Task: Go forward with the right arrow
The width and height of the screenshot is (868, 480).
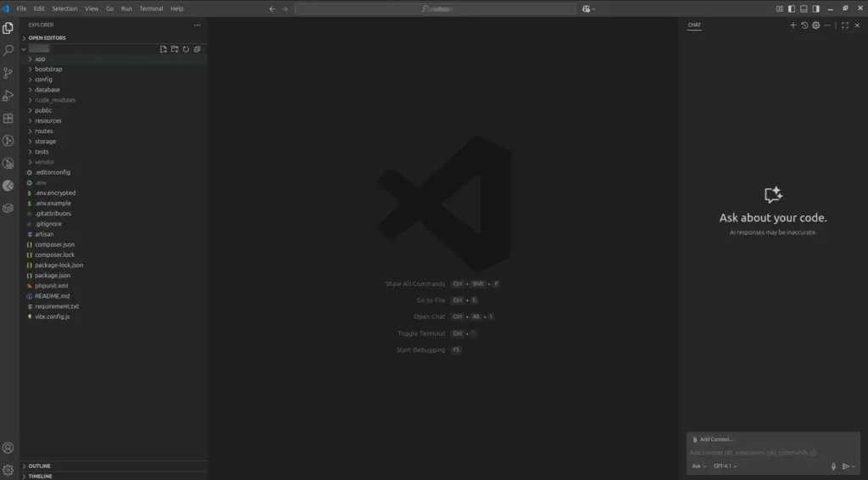Action: 285,8
